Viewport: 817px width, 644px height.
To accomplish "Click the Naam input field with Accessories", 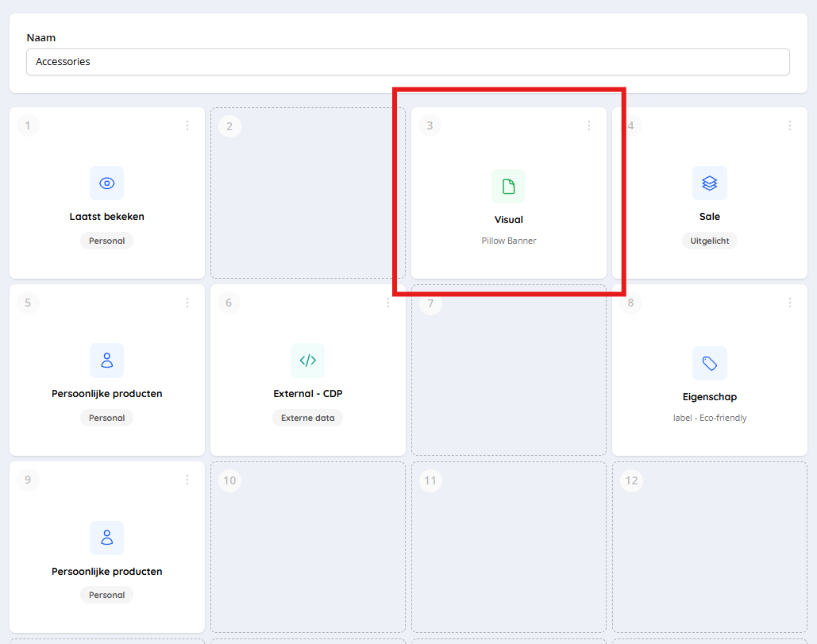I will click(x=408, y=62).
